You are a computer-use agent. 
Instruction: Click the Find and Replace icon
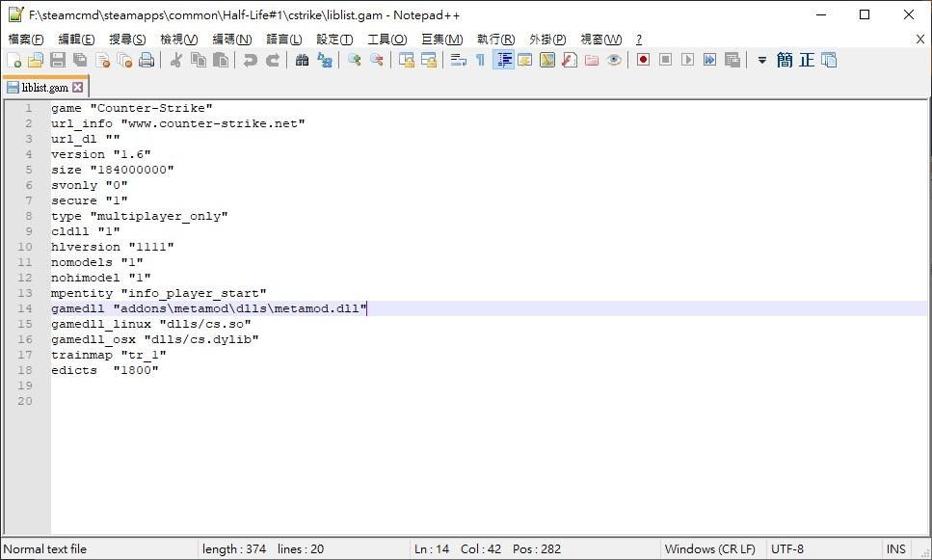tap(325, 60)
